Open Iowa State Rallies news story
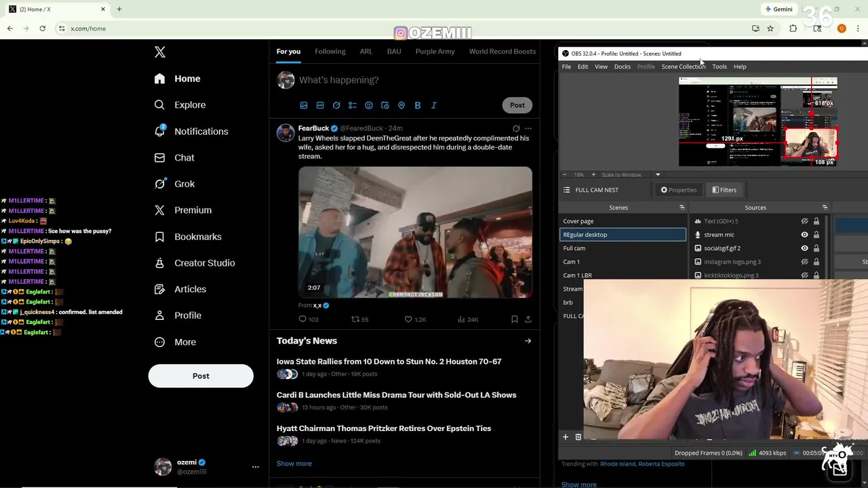 click(x=389, y=362)
